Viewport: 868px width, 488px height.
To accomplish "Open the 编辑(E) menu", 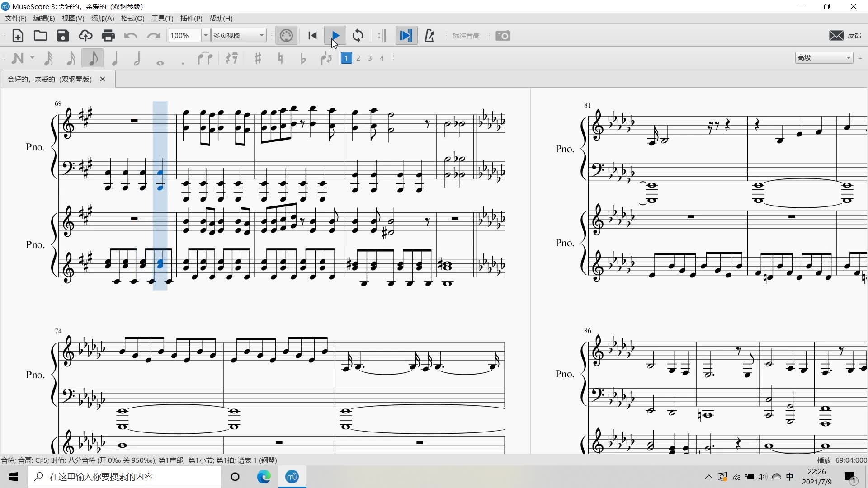I will (x=44, y=19).
